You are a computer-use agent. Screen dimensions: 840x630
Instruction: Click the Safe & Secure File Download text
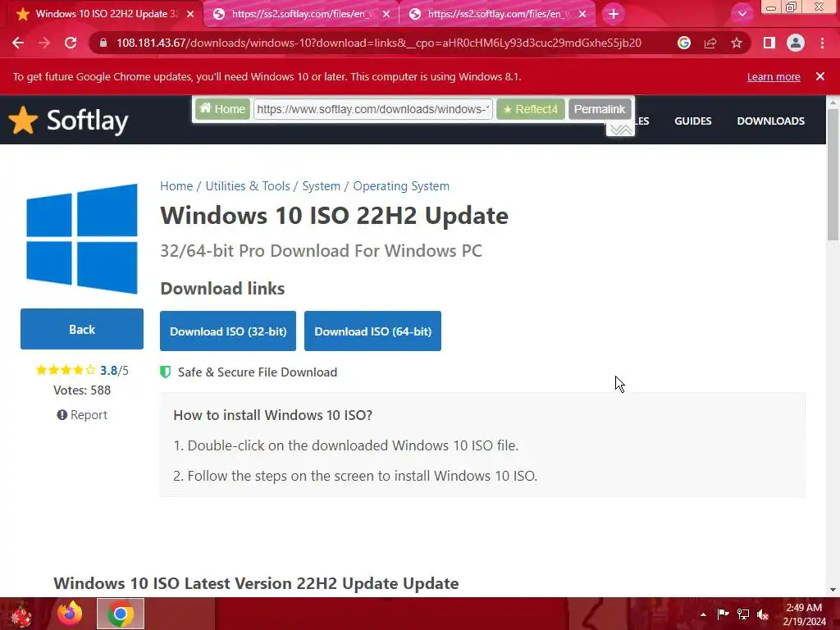coord(258,372)
